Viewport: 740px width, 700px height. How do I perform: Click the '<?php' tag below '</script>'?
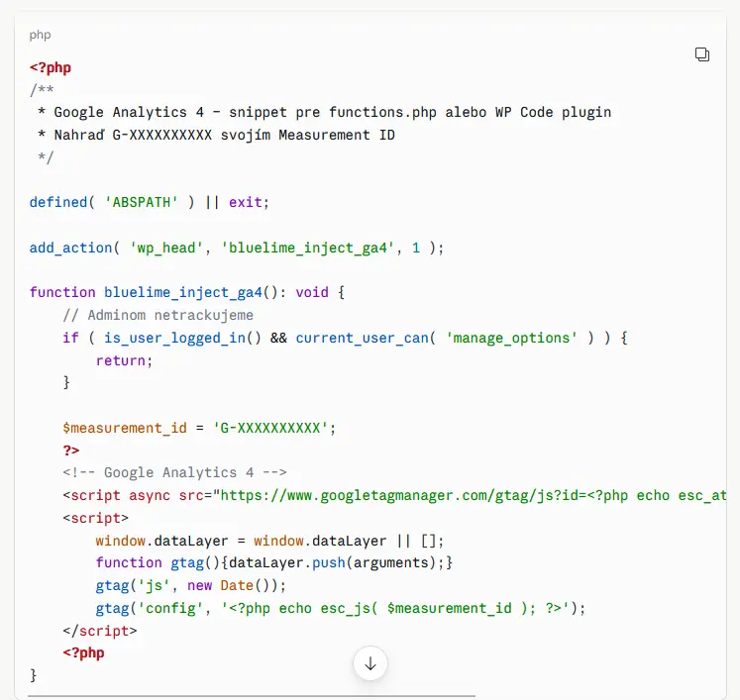pyautogui.click(x=83, y=652)
